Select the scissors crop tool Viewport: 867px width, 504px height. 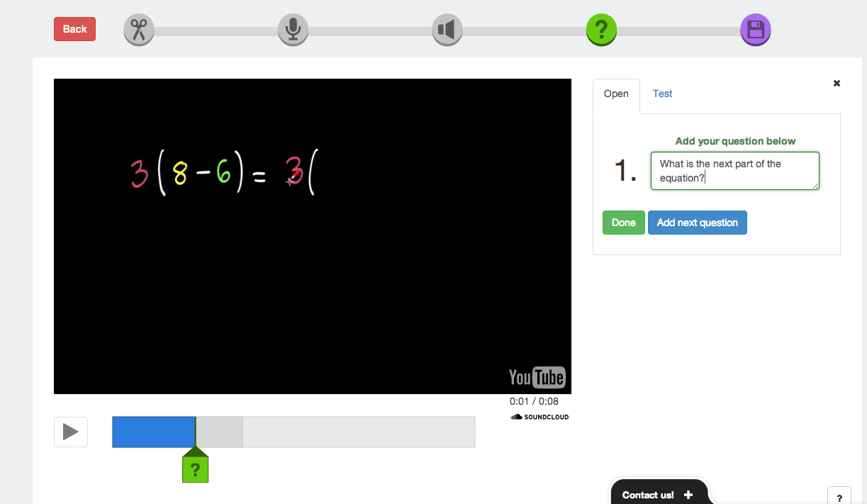(138, 29)
